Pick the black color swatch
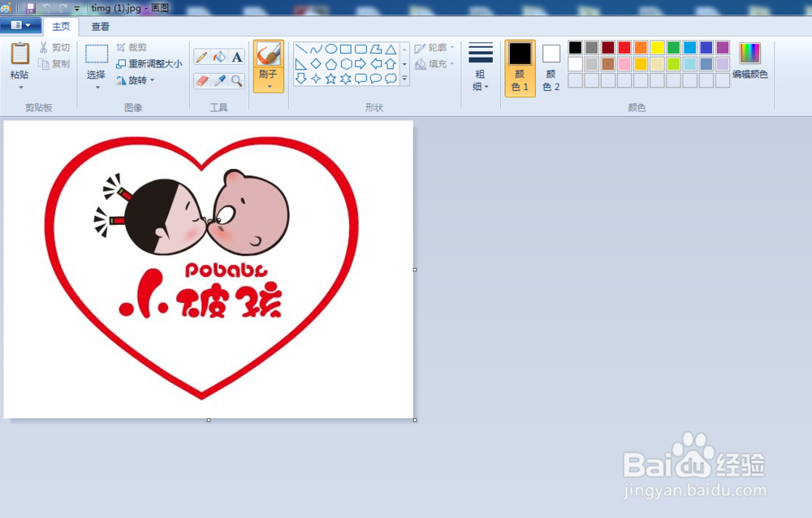Screen dimensions: 812x518 tap(576, 48)
